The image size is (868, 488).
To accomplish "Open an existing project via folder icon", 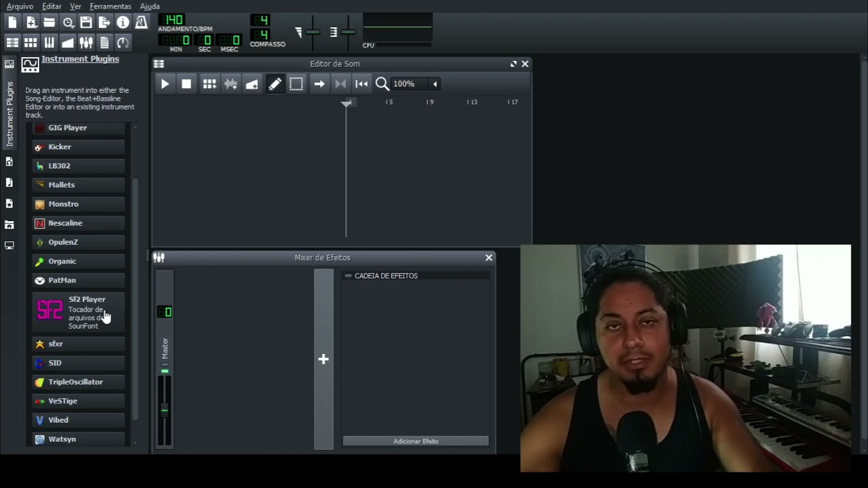I will 49,22.
